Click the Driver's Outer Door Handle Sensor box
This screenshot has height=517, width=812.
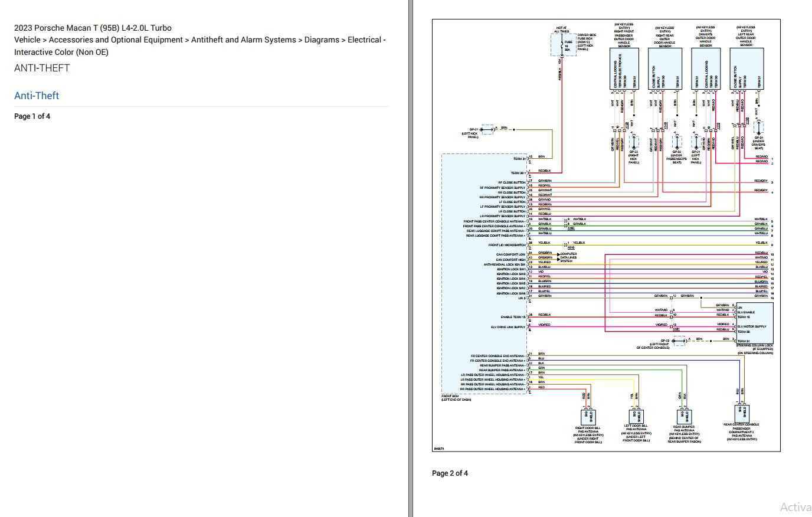(x=706, y=69)
